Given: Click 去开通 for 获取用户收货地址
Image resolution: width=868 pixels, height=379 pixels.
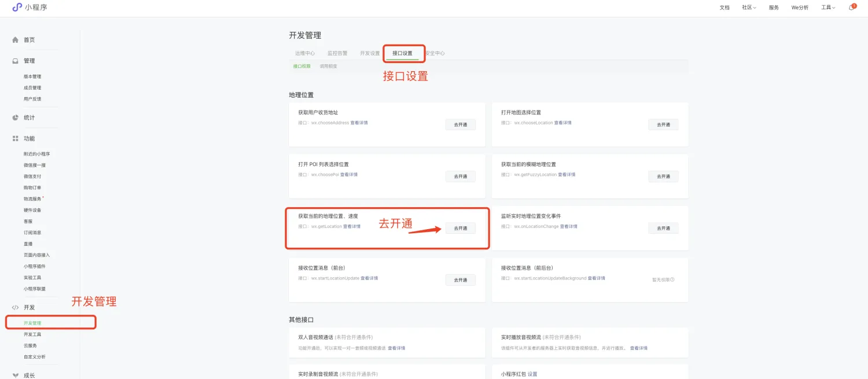Looking at the screenshot, I should (x=460, y=125).
